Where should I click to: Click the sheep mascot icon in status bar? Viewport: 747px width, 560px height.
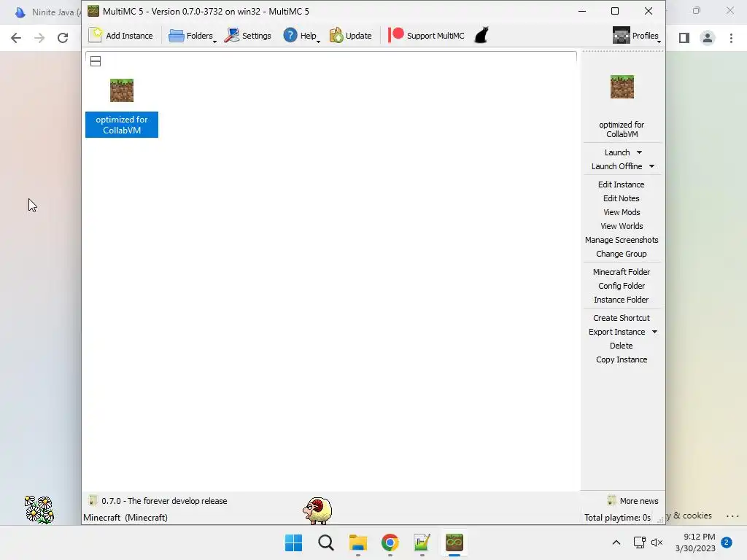(x=317, y=510)
